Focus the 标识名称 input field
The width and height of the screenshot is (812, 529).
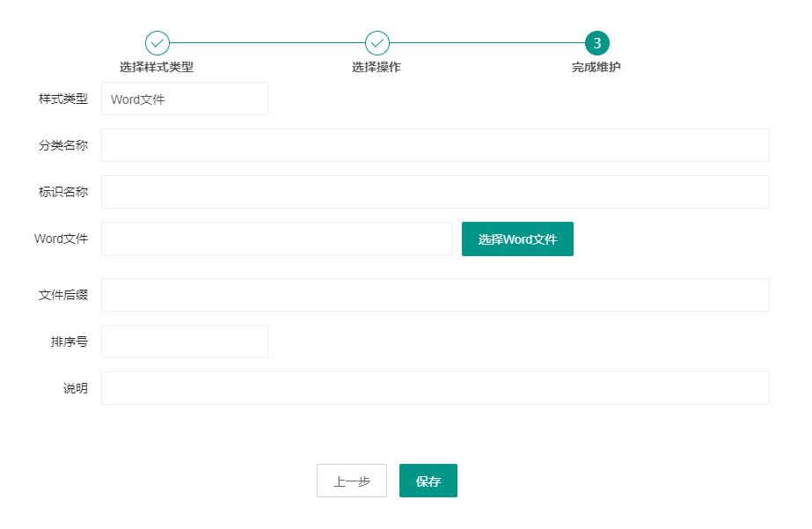[x=435, y=192]
